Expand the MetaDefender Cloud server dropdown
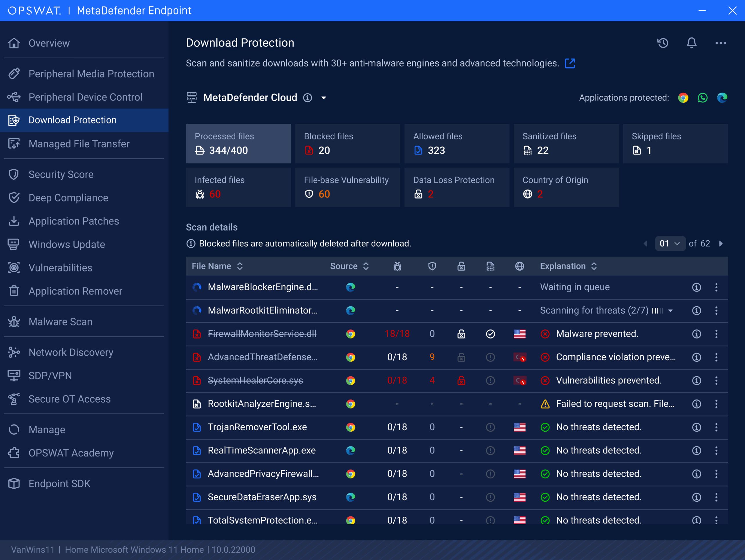 (324, 98)
